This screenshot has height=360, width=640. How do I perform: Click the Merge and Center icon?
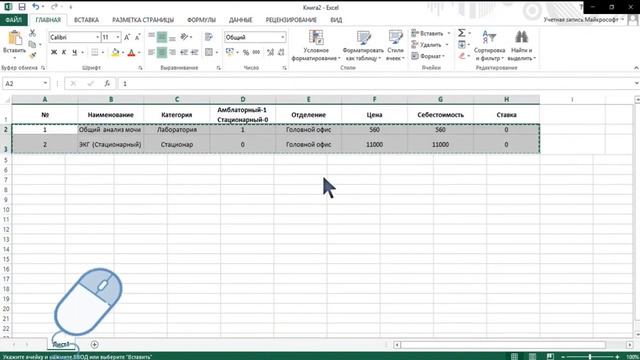tap(209, 52)
